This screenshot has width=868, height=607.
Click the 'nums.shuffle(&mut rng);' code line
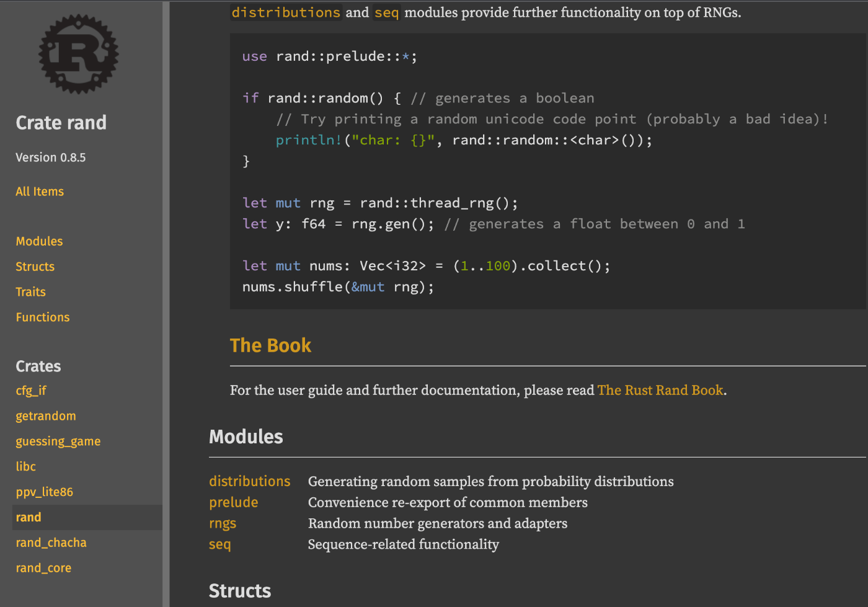[339, 286]
